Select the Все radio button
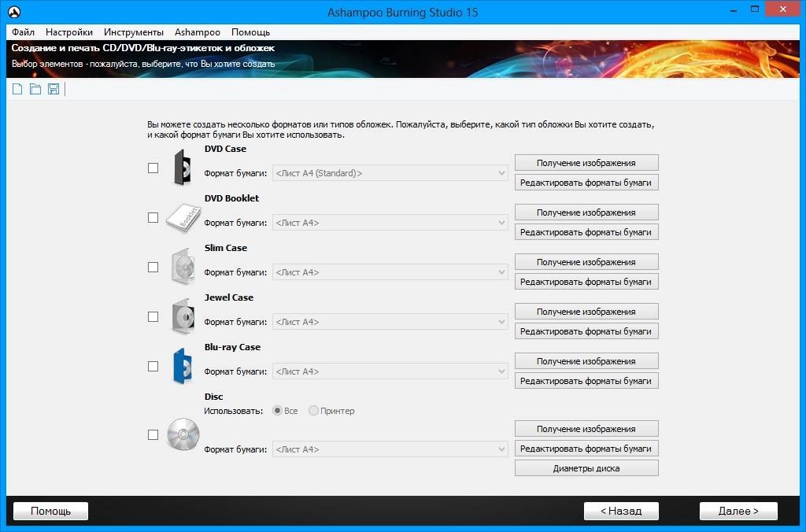The width and height of the screenshot is (806, 532). click(277, 411)
